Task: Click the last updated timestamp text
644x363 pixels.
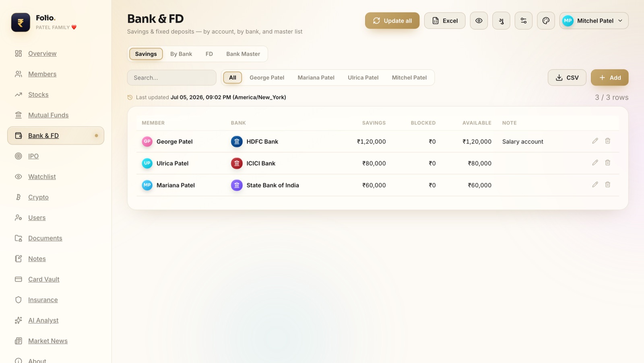Action: pos(228,97)
